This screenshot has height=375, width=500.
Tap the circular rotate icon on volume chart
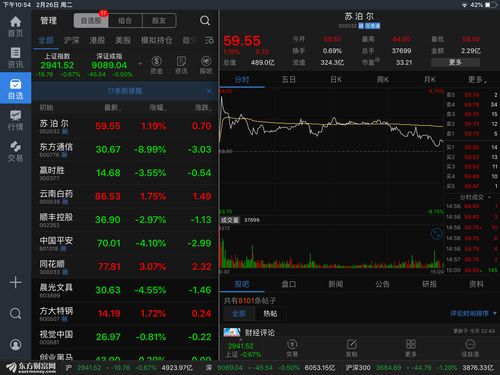[436, 234]
